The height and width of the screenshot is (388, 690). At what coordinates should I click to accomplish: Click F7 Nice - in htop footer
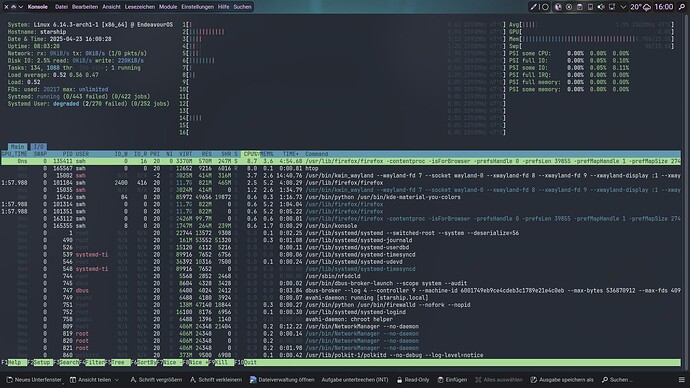click(170, 362)
